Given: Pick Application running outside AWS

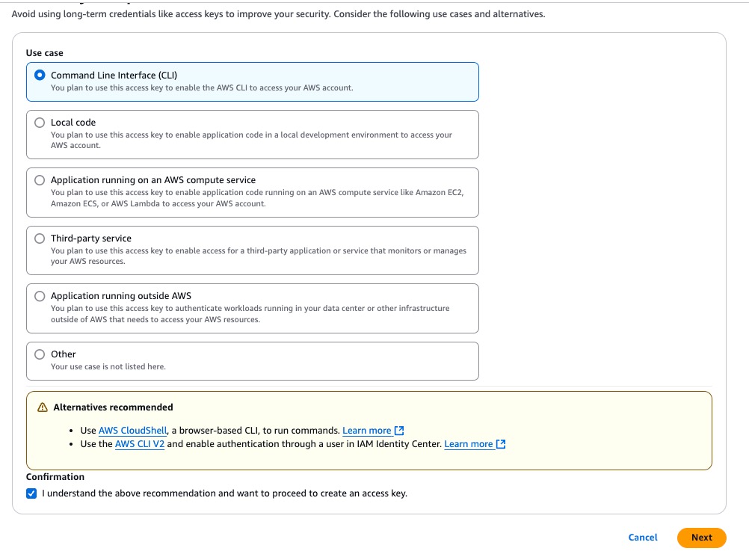Looking at the screenshot, I should [x=39, y=296].
